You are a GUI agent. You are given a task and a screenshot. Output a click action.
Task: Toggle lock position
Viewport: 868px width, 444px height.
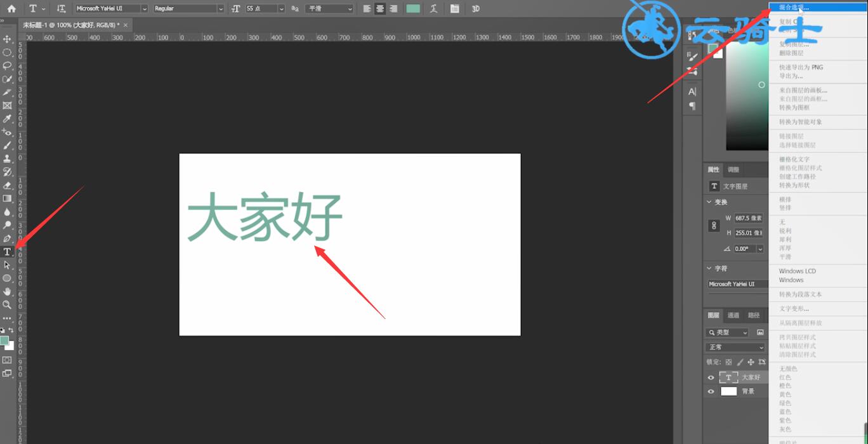[751, 362]
